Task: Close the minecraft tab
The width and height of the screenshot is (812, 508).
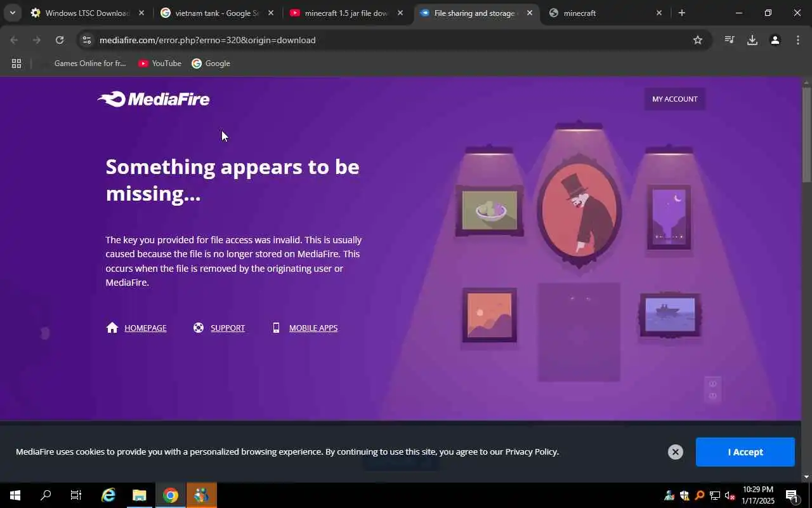Action: pos(659,13)
